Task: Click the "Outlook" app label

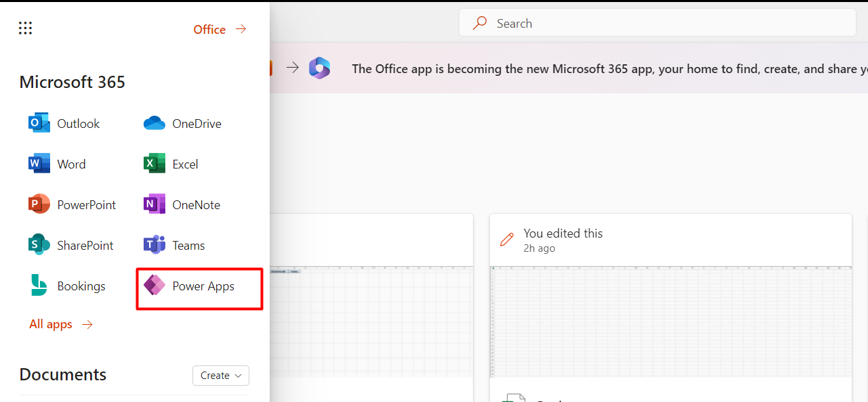Action: click(x=79, y=124)
